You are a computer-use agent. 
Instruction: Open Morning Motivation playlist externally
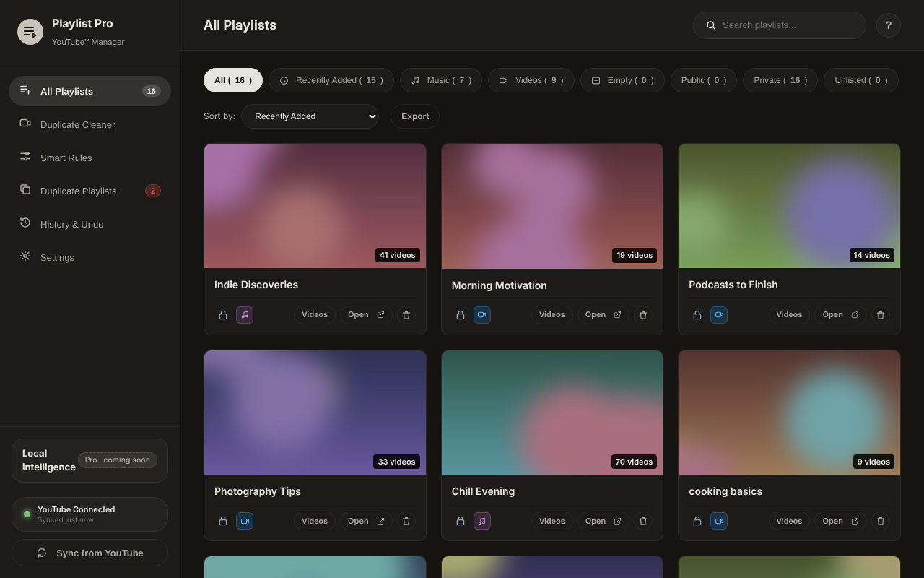[x=603, y=315]
